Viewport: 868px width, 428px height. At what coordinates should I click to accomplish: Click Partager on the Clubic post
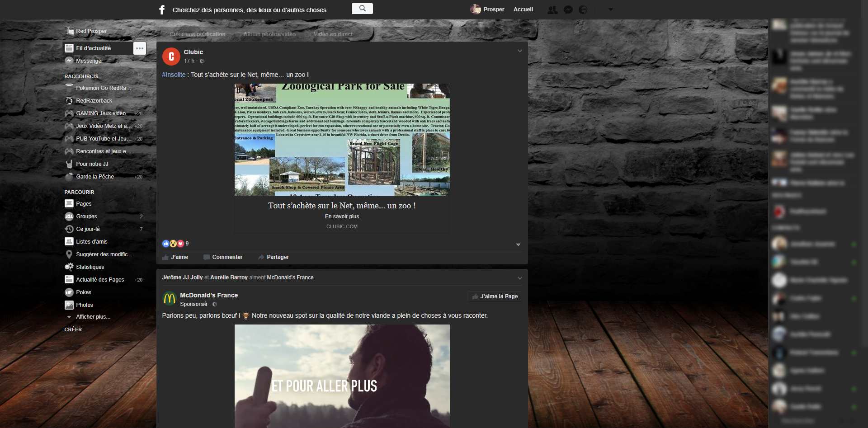click(274, 257)
